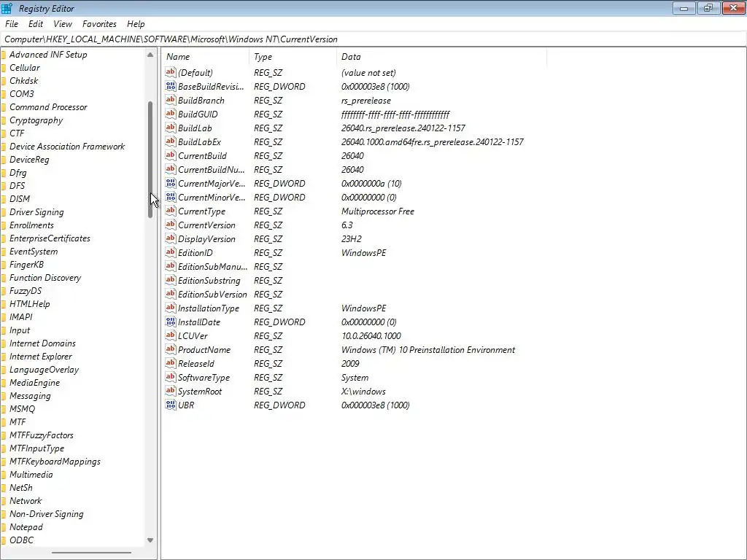Select the EditionSubVersion value name
This screenshot has height=560, width=747.
tap(212, 295)
